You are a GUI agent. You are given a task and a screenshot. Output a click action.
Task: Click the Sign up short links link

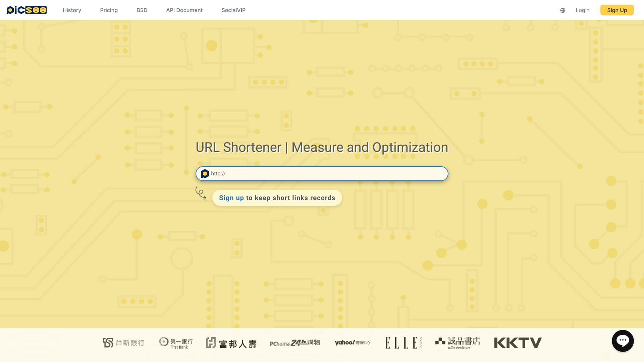click(231, 198)
